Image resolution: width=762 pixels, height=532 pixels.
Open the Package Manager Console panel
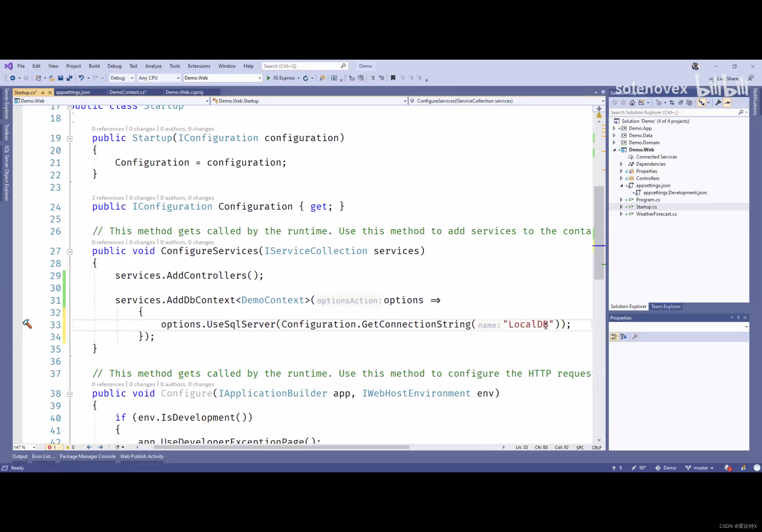88,456
